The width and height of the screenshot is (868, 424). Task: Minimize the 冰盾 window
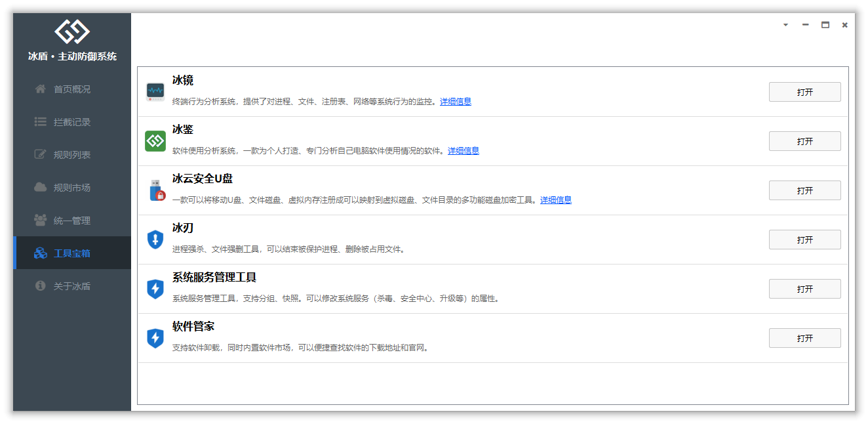click(805, 25)
